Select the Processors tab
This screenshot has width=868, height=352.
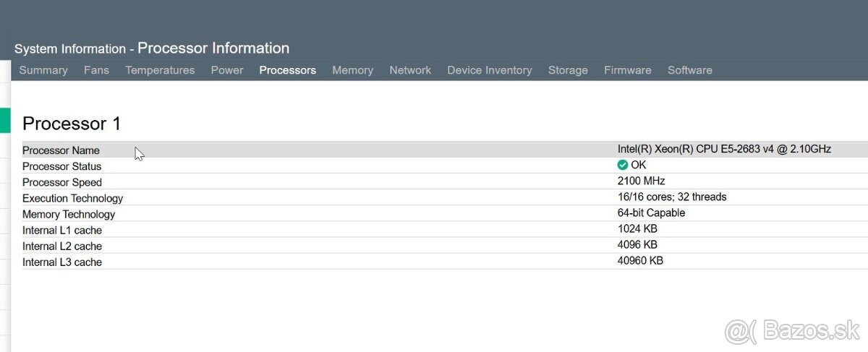coord(288,70)
